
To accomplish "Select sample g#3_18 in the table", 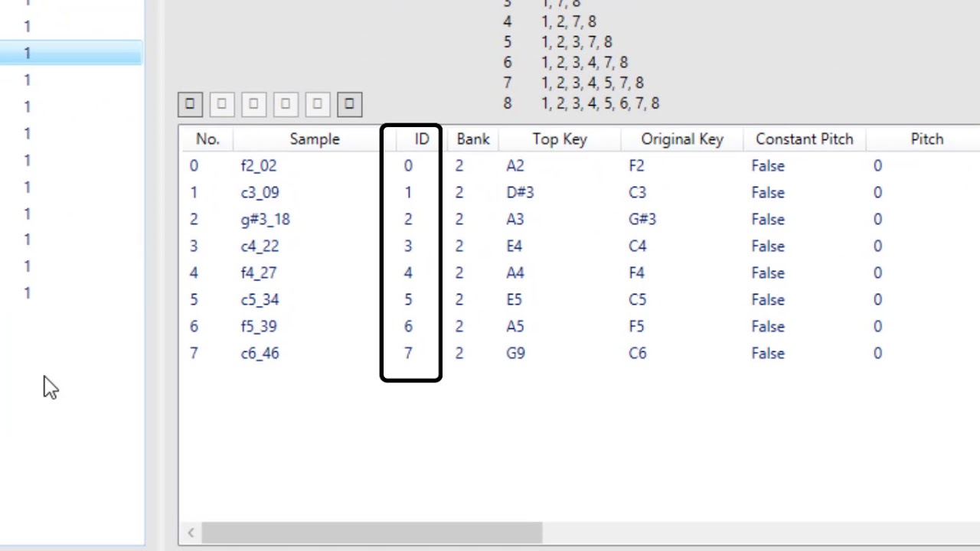I will 265,220.
